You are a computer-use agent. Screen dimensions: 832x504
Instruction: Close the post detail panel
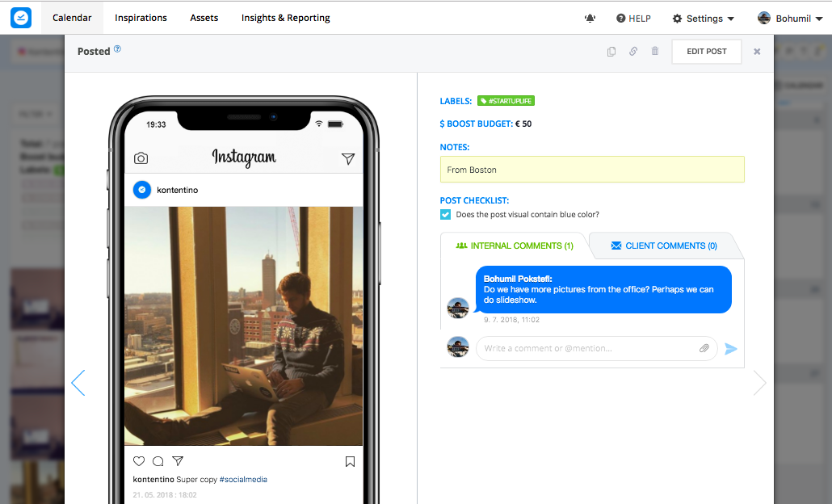(757, 52)
